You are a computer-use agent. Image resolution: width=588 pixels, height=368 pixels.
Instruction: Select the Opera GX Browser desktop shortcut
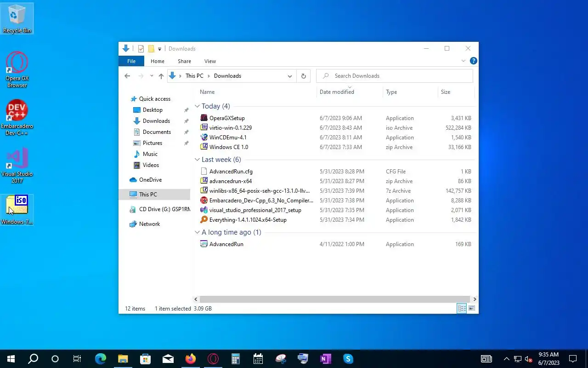click(x=17, y=69)
